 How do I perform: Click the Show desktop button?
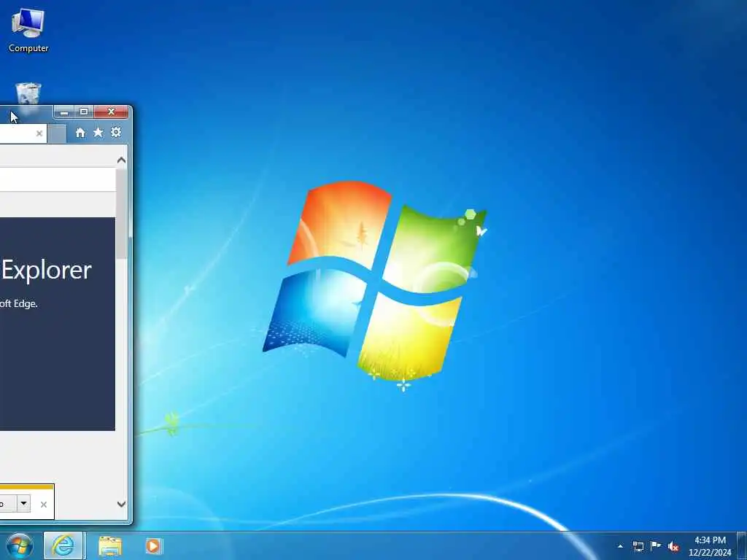[742, 546]
